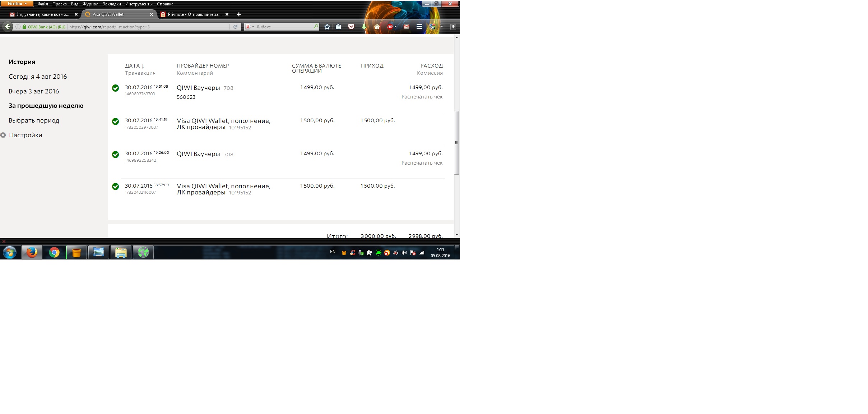This screenshot has height=414, width=868.
Task: Go back using the browser back arrow
Action: (7, 27)
